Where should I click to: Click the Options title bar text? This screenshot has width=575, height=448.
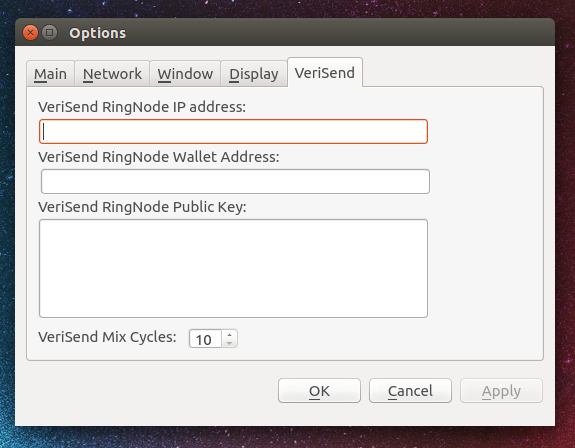pos(98,33)
